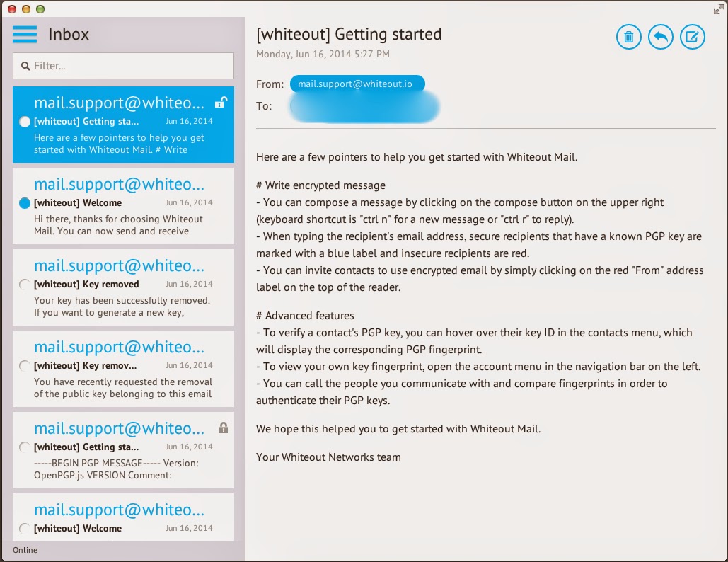Delete the open email using trash icon
This screenshot has width=728, height=562.
pos(628,37)
